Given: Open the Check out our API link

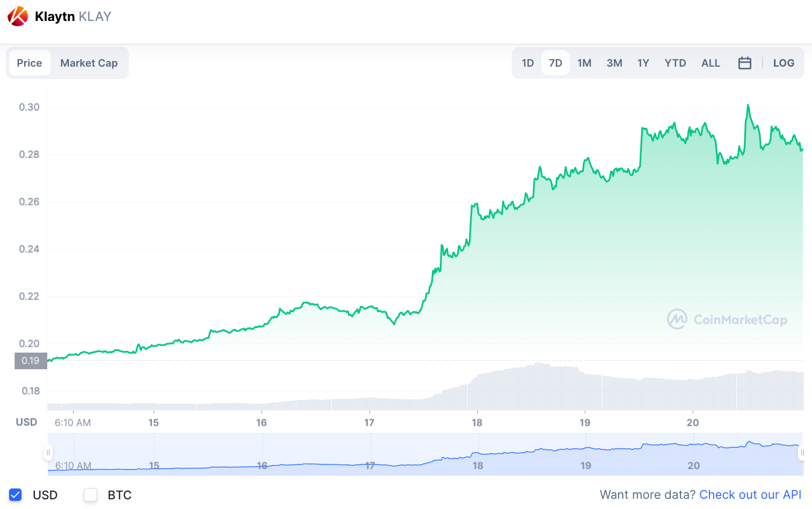Looking at the screenshot, I should [750, 494].
